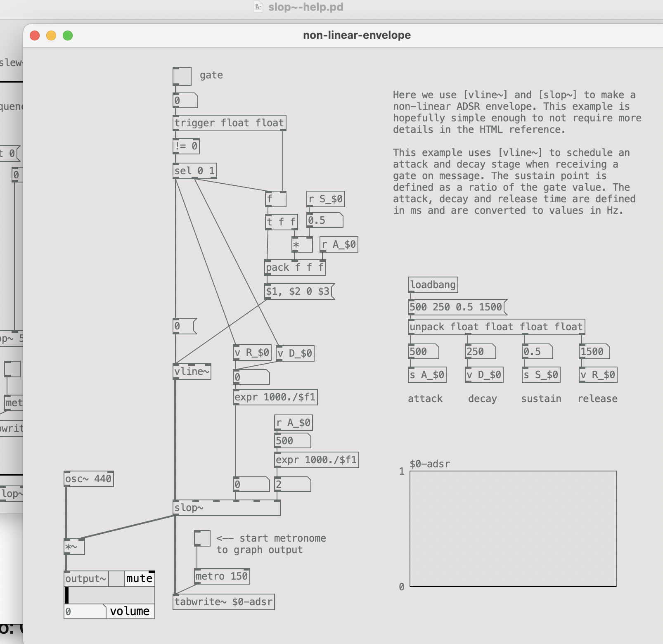
Task: Select the unpack float float float float object
Action: click(496, 327)
